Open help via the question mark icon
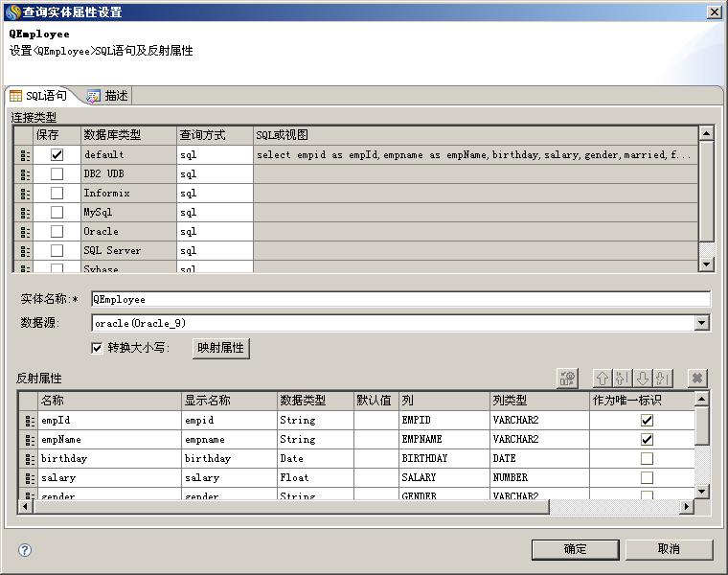The height and width of the screenshot is (575, 728). 25,549
